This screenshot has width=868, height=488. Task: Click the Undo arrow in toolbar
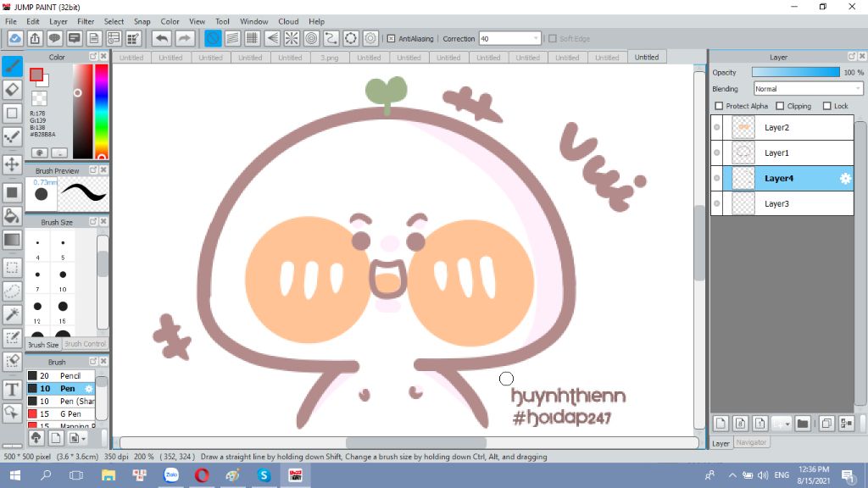(162, 39)
